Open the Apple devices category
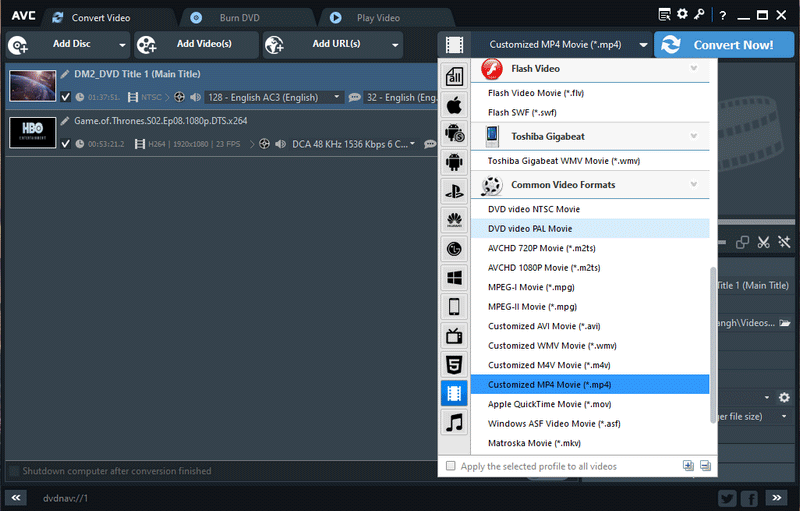 pos(454,106)
